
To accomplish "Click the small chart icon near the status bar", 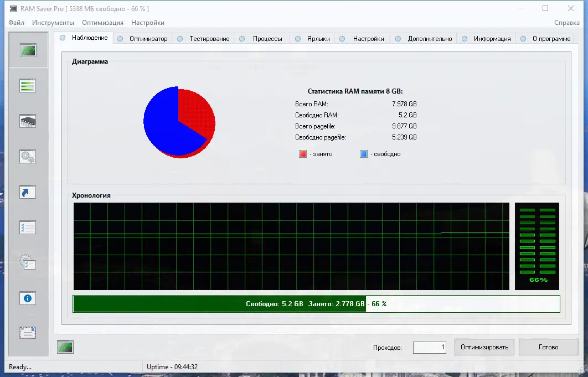I will click(x=66, y=347).
